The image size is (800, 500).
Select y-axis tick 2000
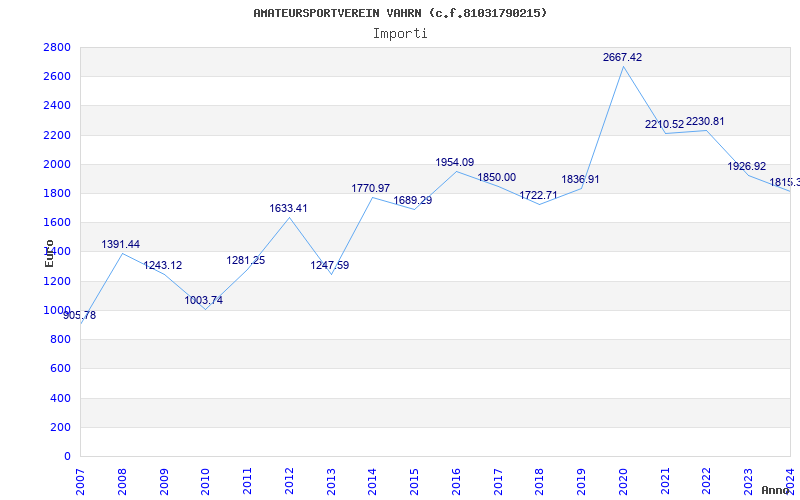tap(57, 165)
